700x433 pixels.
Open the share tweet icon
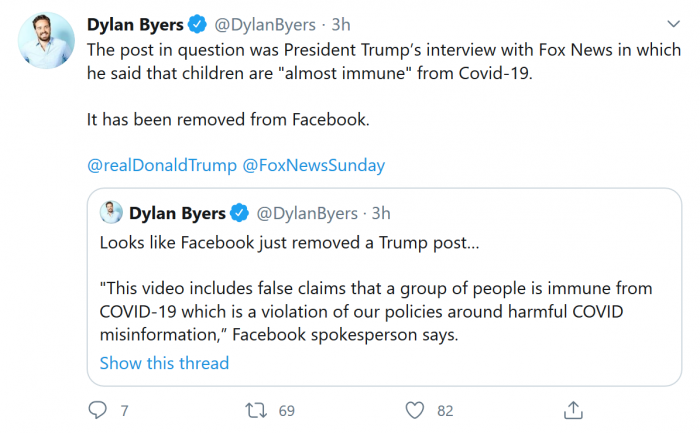(573, 410)
